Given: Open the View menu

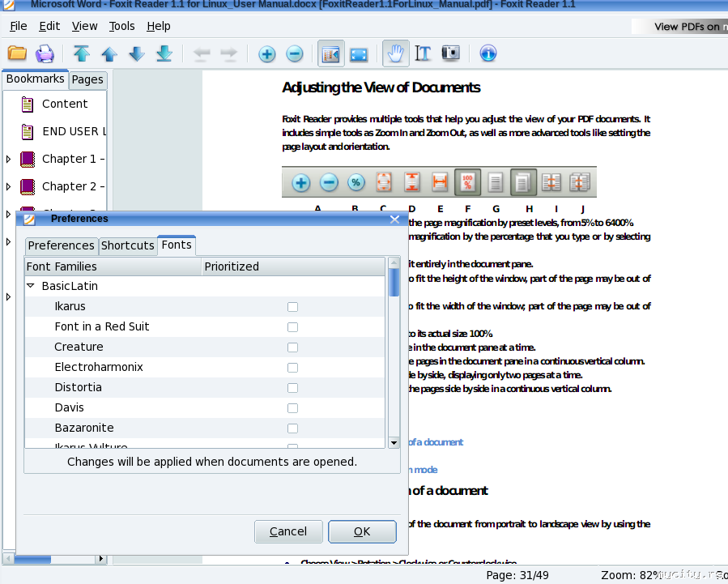Looking at the screenshot, I should point(84,27).
